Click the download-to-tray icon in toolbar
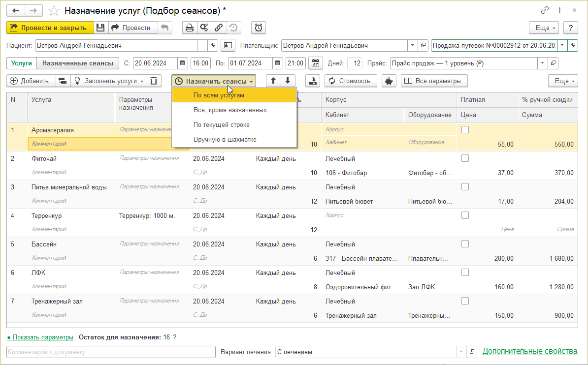Viewport: 588px width, 365px height. [x=312, y=81]
